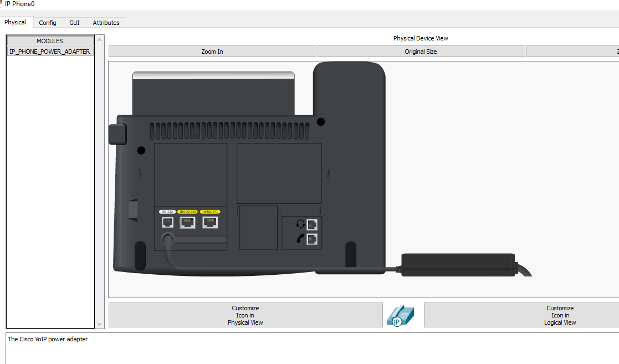
Task: Open the Attributes tab
Action: 106,23
